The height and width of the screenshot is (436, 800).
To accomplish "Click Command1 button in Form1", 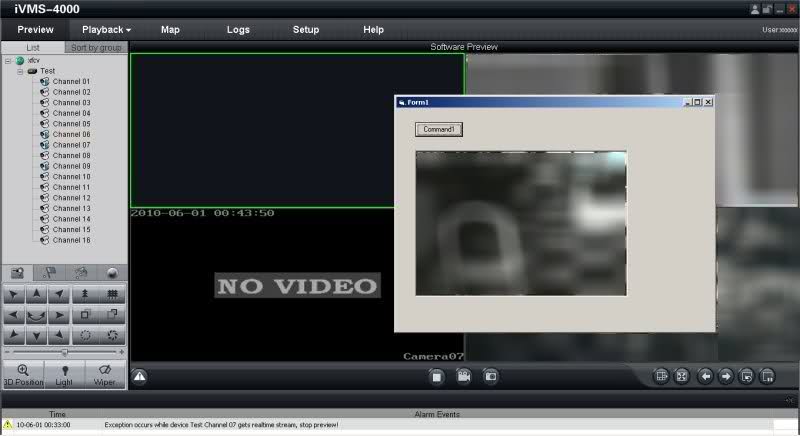I will 439,130.
